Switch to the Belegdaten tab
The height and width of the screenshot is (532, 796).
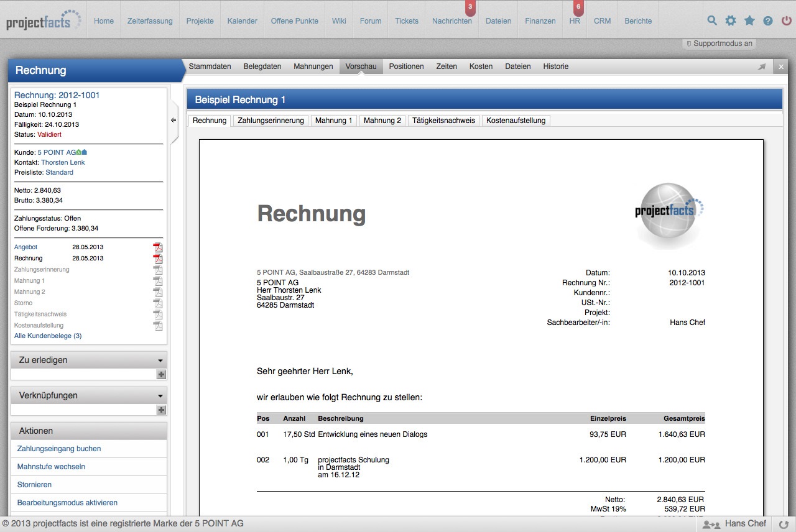coord(262,66)
